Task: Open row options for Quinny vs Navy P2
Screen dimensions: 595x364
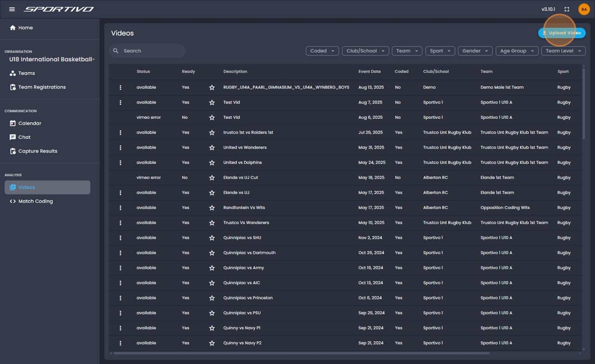Action: [x=120, y=343]
